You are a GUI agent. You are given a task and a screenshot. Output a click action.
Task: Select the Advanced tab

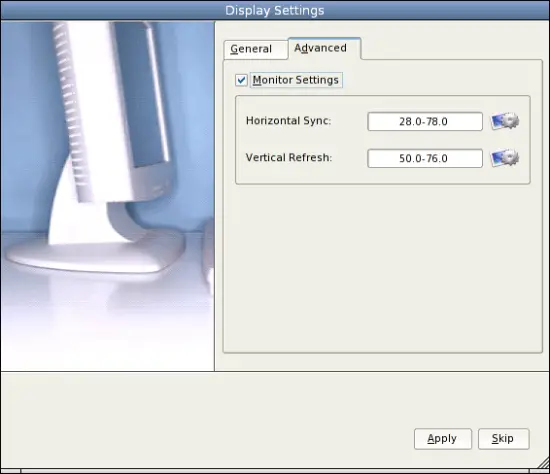click(324, 48)
